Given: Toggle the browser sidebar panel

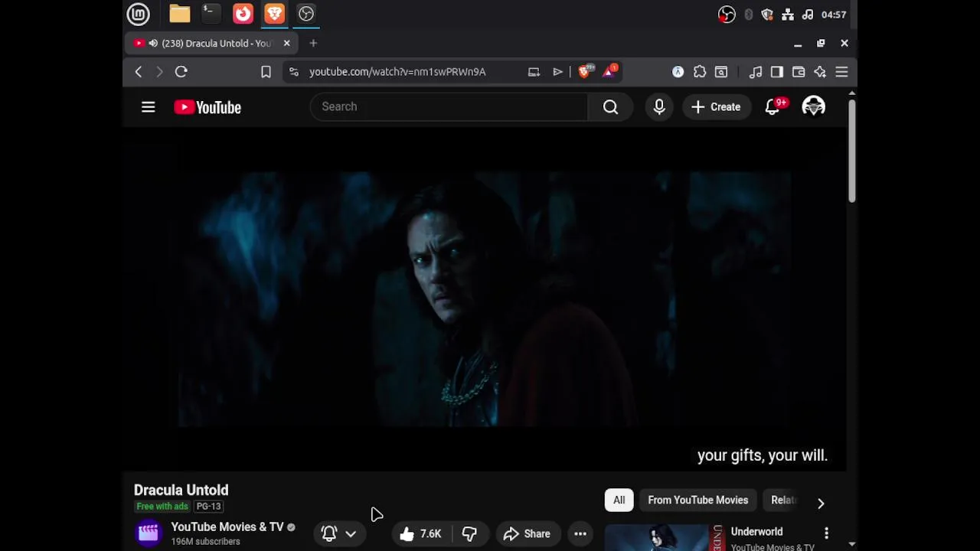Looking at the screenshot, I should pyautogui.click(x=777, y=72).
